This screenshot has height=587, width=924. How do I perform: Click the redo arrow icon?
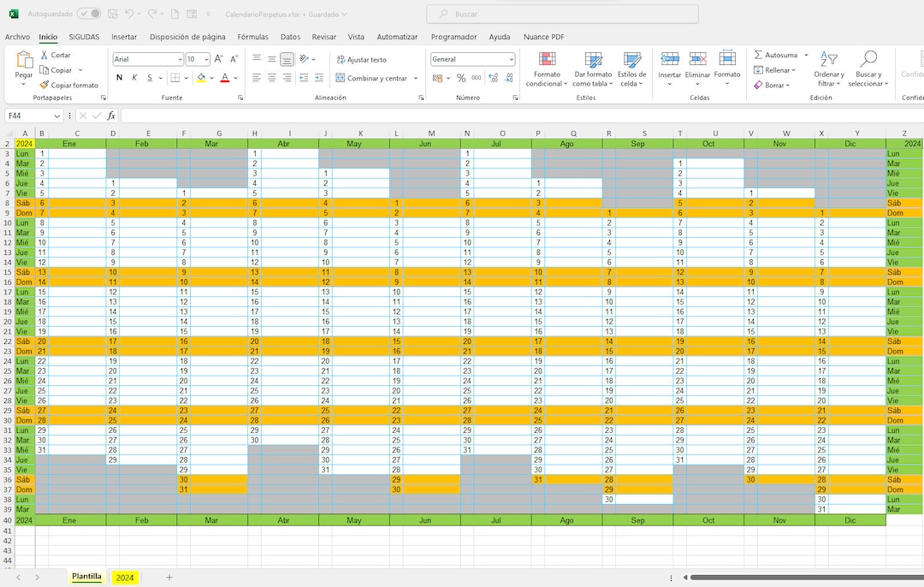click(x=152, y=14)
